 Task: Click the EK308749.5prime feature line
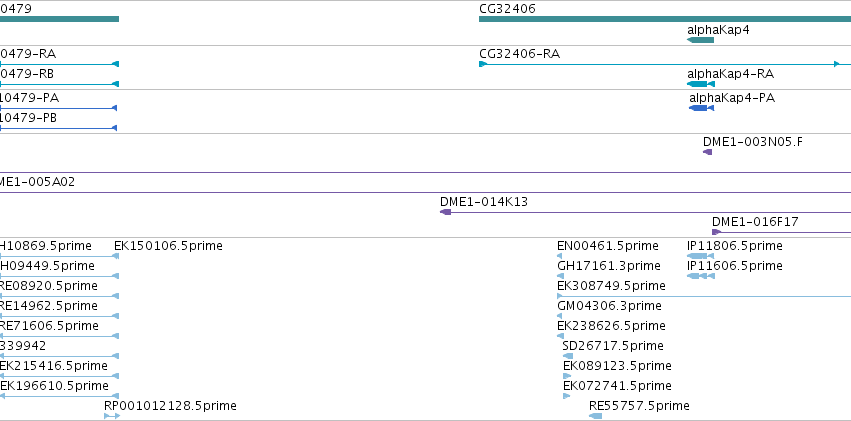pyautogui.click(x=704, y=296)
